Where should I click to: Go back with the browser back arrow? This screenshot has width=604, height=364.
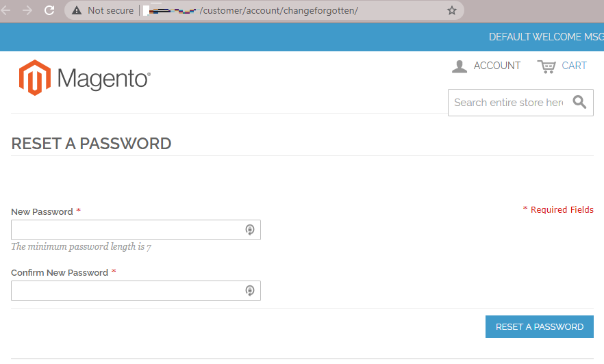point(5,10)
